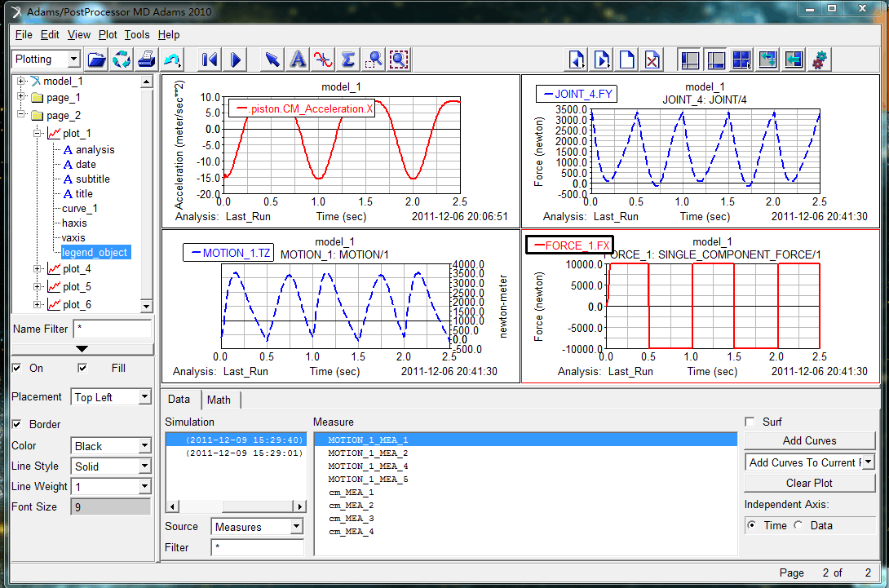Click the zoom magnifier tool
Screen dimensions: 889x588
(374, 59)
